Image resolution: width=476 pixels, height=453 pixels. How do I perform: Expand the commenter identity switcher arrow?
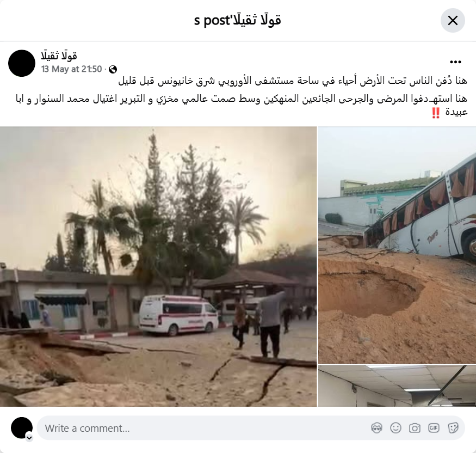29,438
